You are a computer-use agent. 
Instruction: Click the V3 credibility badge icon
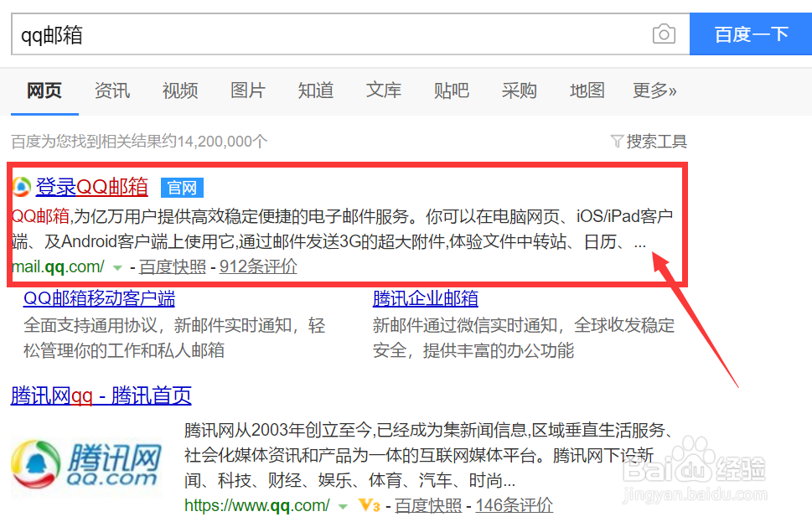click(x=370, y=505)
